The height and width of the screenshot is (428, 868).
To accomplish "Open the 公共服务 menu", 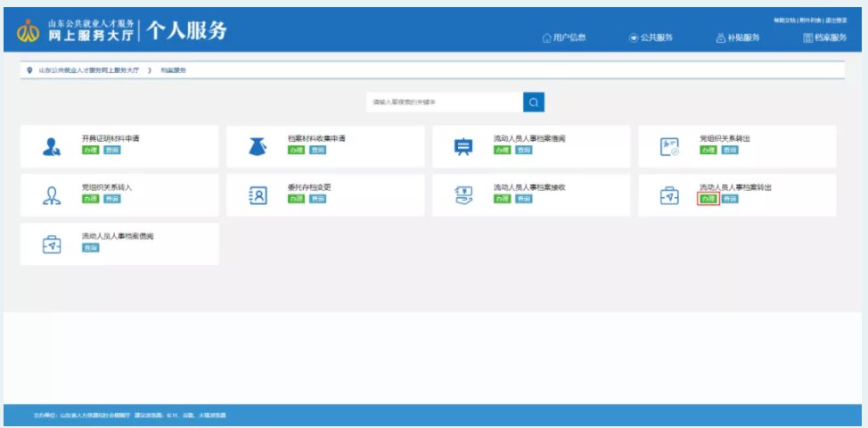I will pos(651,37).
